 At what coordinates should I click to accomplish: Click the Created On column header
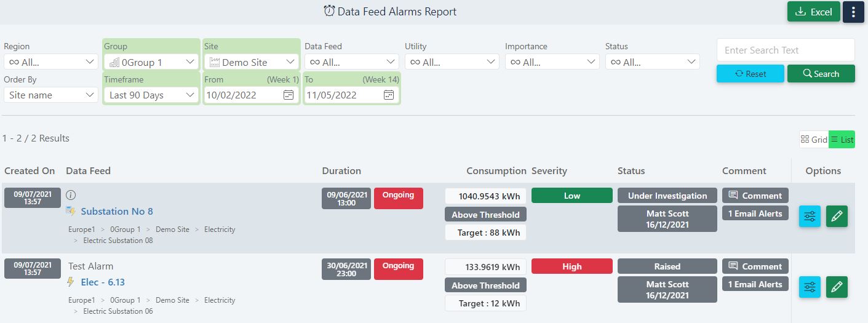pos(30,171)
